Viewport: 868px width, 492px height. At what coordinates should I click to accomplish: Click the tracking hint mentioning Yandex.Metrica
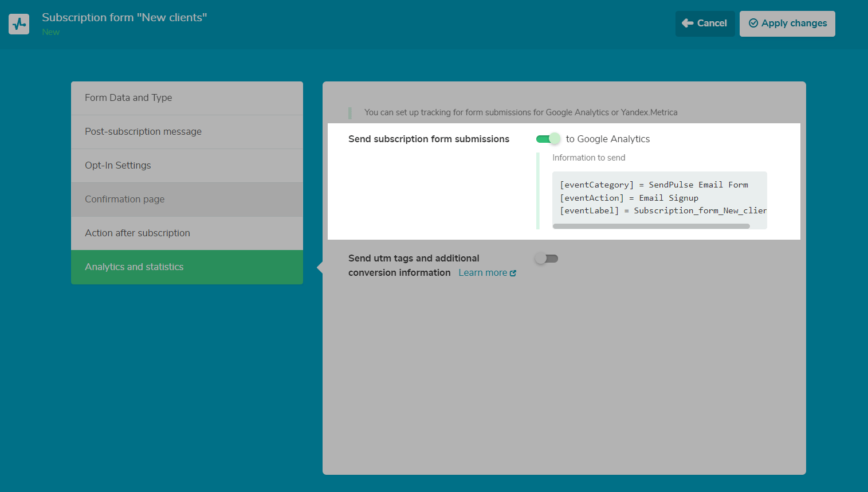tap(521, 112)
